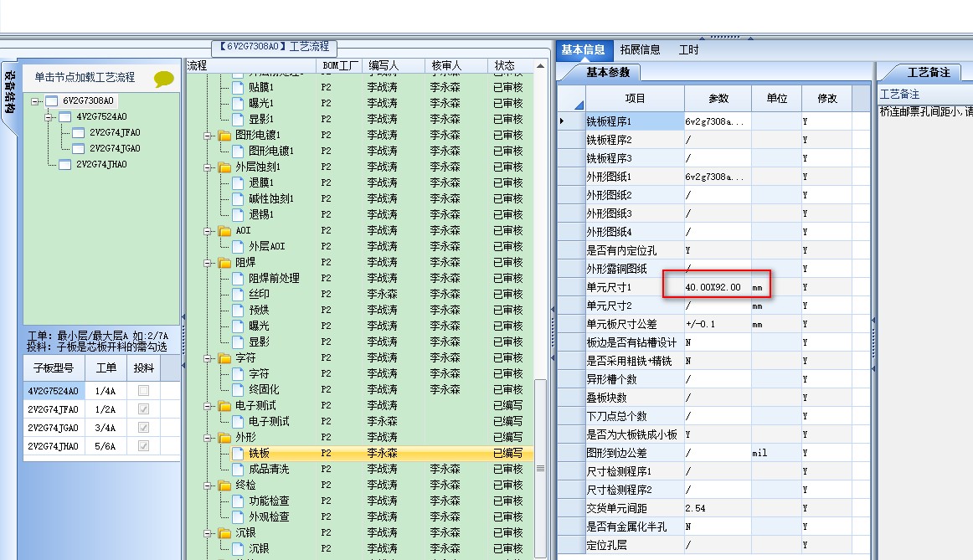
Task: Select the 2V2G74JGA0 tree node
Action: 115,148
